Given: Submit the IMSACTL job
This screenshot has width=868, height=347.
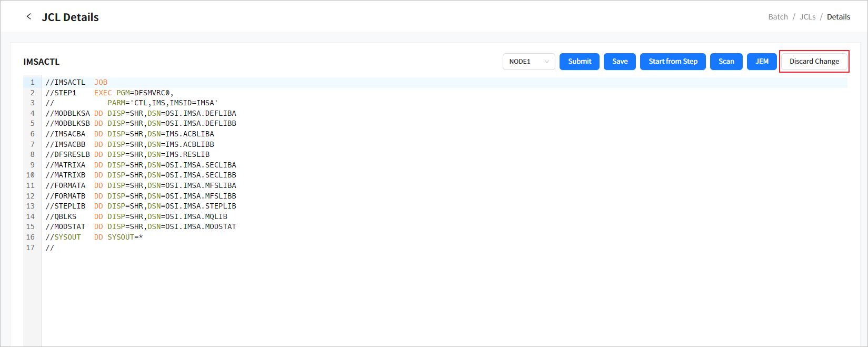Looking at the screenshot, I should click(x=579, y=62).
